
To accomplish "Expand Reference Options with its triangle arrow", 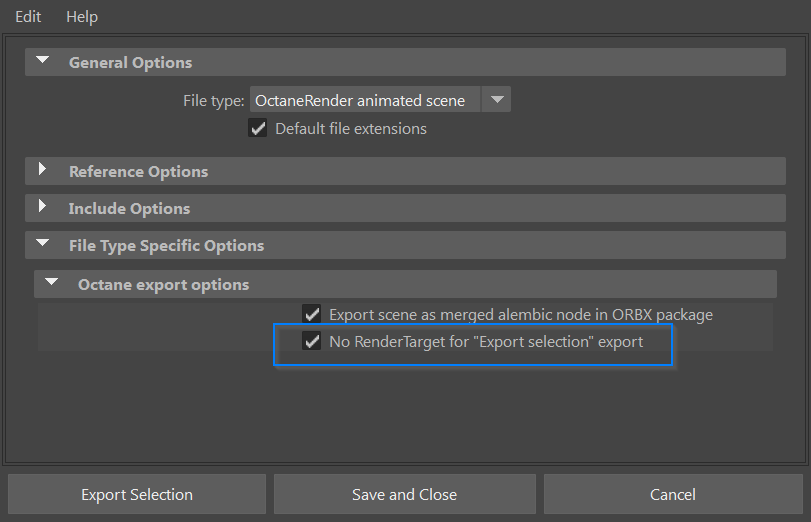I will tap(42, 170).
